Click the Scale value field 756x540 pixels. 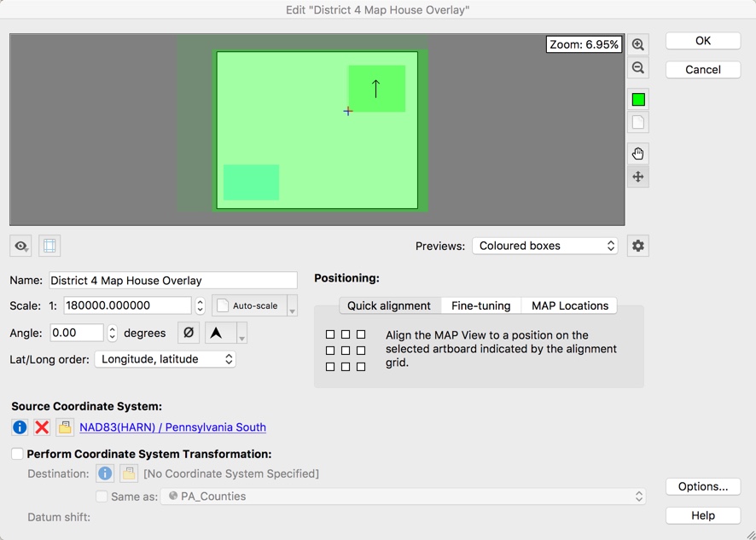pos(127,305)
